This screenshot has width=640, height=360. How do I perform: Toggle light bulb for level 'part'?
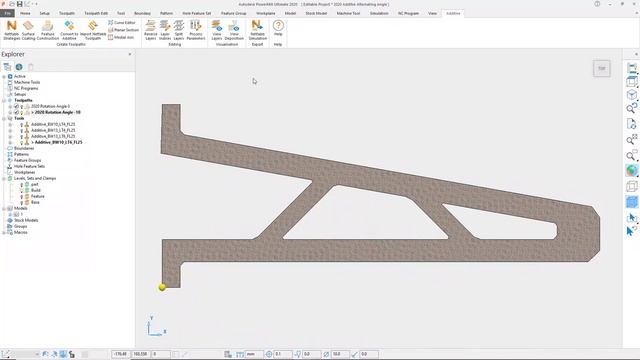(22, 184)
